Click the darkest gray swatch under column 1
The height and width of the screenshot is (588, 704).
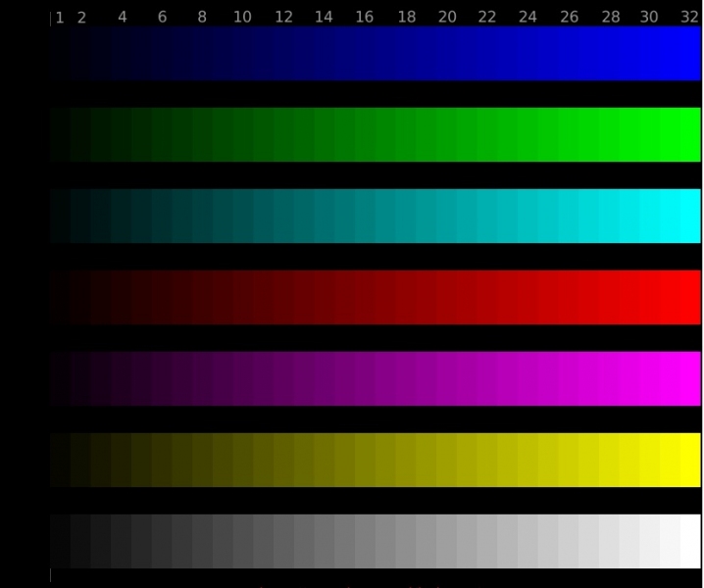60,541
